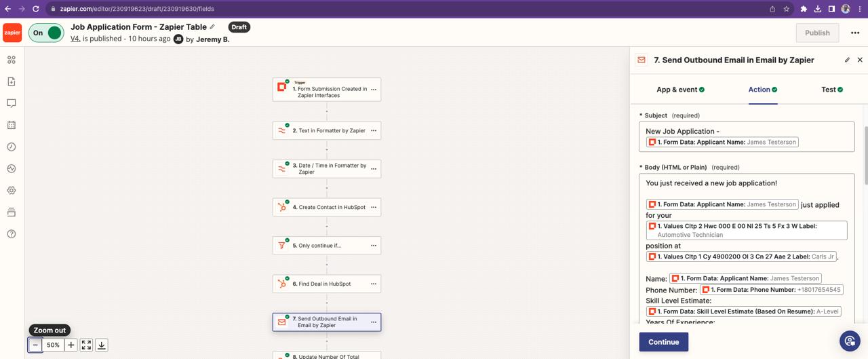Click into the Subject input field

click(747, 136)
